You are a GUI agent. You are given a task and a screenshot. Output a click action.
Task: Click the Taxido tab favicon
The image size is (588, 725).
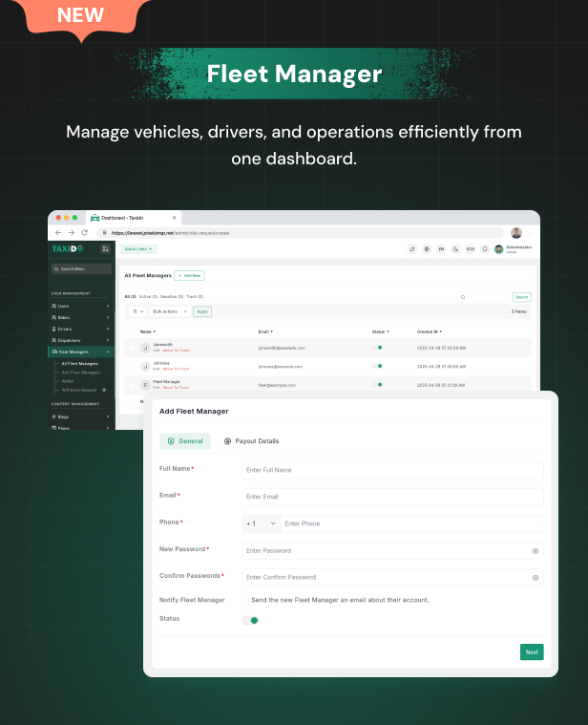pyautogui.click(x=95, y=218)
